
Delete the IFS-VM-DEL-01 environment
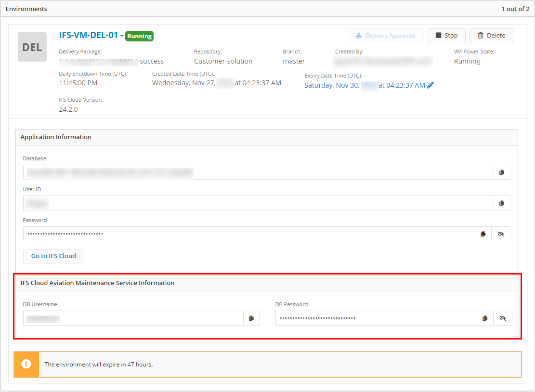coord(491,36)
